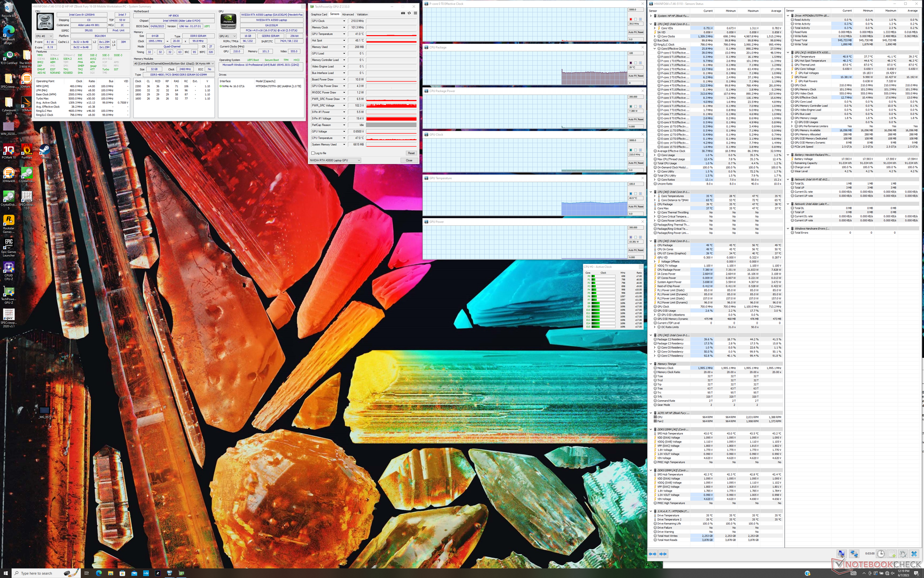Enable Log to file checkbox in GPU-Z
This screenshot has width=924, height=578.
[x=313, y=153]
